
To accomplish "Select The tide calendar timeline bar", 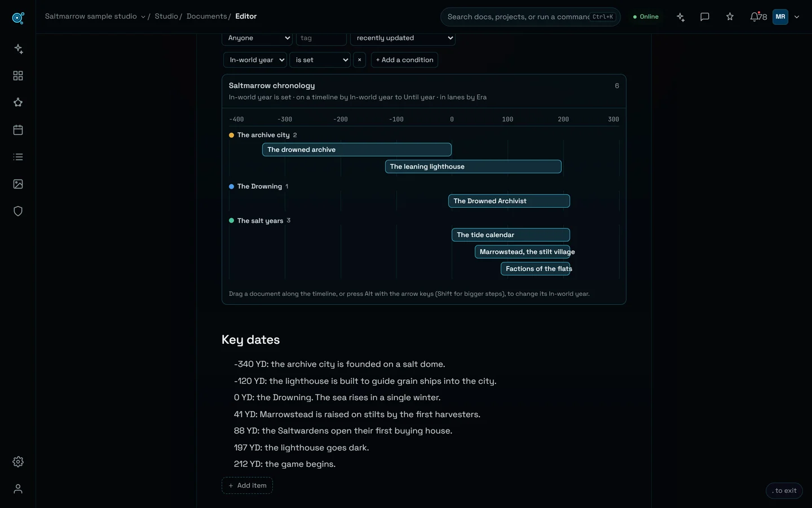I will [x=511, y=235].
